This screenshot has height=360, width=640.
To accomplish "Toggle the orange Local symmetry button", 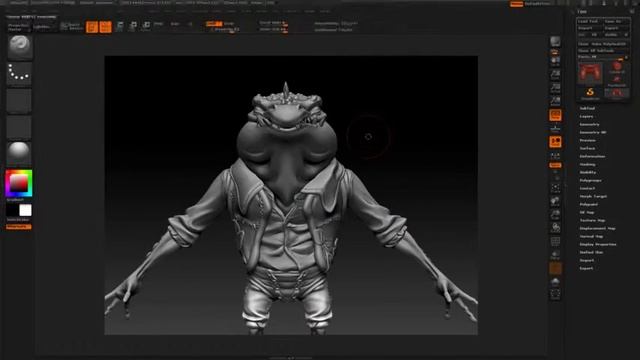I will [555, 142].
